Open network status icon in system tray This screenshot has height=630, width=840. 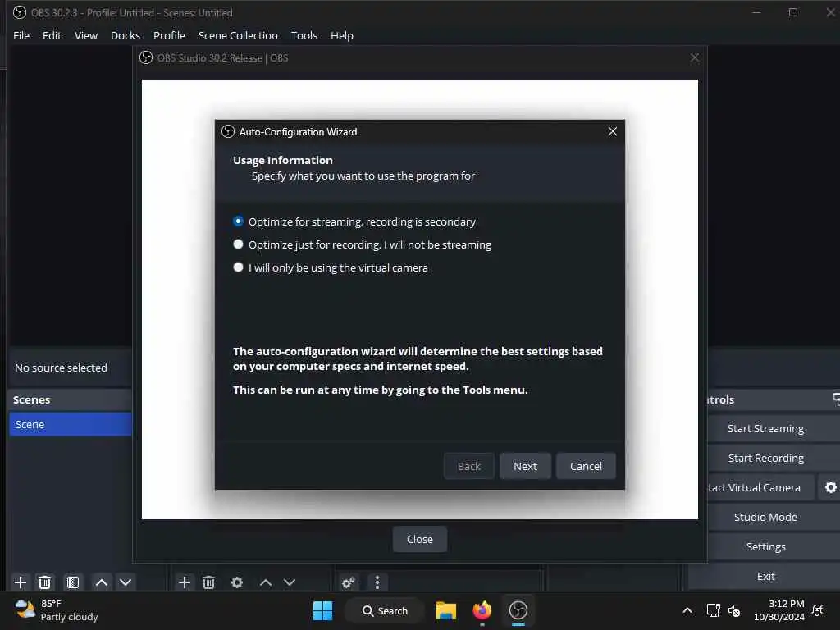(x=713, y=610)
